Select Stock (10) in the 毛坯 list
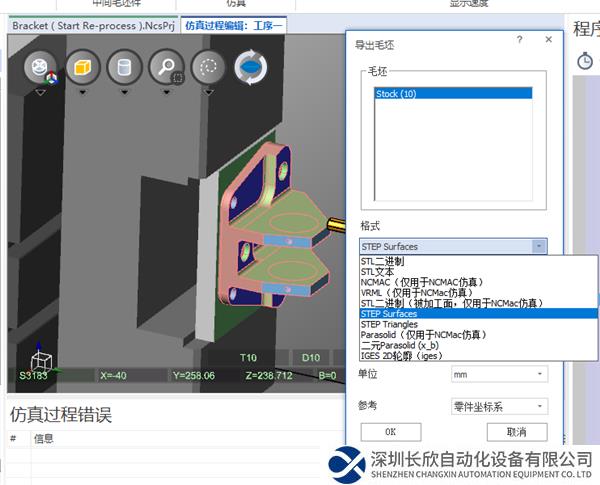This screenshot has height=485, width=600. click(397, 93)
